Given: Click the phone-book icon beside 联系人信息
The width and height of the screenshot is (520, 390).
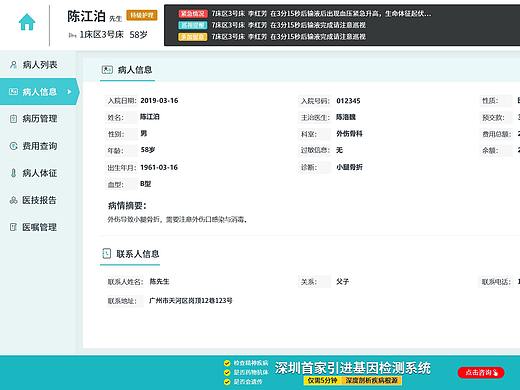Looking at the screenshot, I should click(106, 254).
